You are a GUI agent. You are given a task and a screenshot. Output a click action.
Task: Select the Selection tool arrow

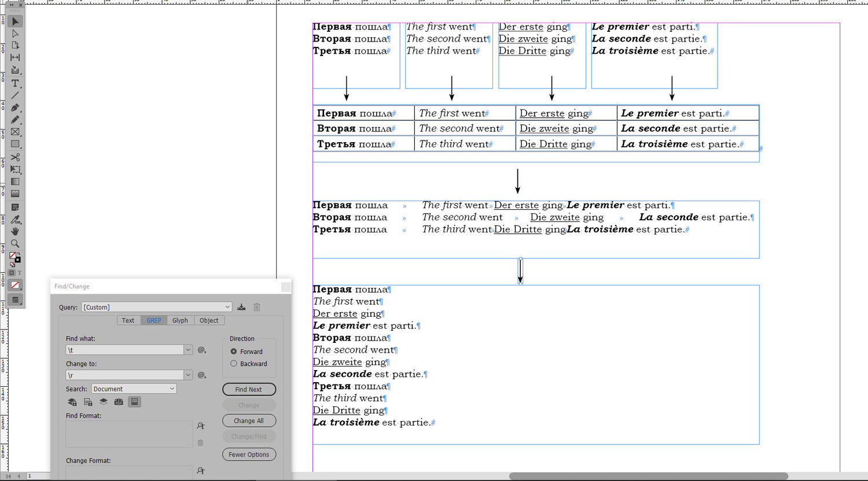coord(16,21)
